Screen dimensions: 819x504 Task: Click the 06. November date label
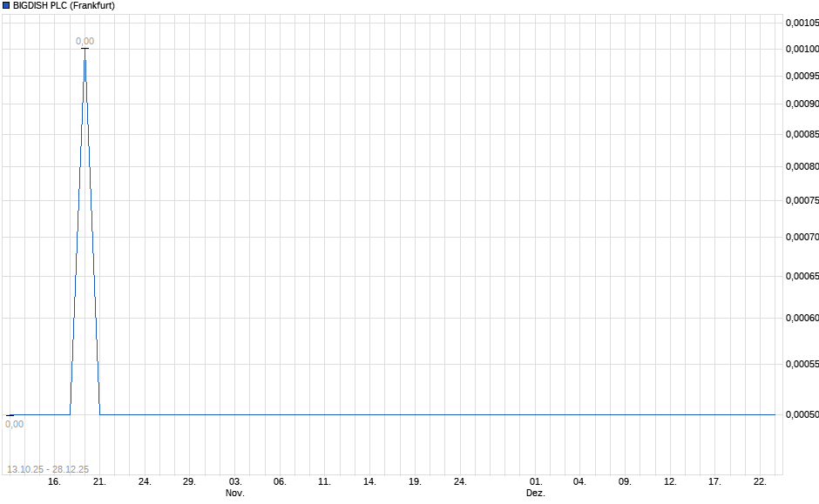(x=278, y=480)
